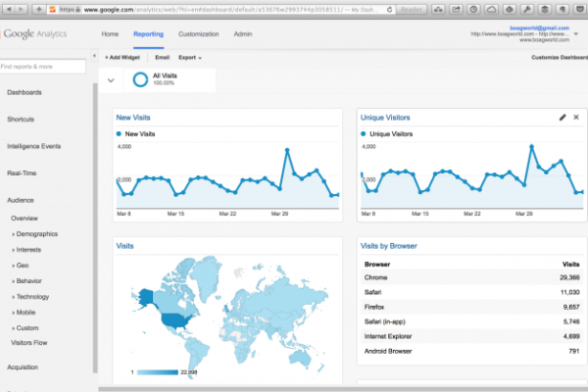This screenshot has width=588, height=392.
Task: Open the Audience Overview report
Action: pyautogui.click(x=24, y=219)
